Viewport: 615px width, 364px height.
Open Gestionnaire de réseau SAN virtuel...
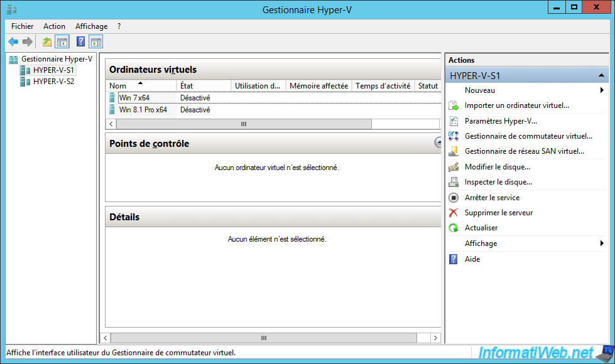click(525, 151)
